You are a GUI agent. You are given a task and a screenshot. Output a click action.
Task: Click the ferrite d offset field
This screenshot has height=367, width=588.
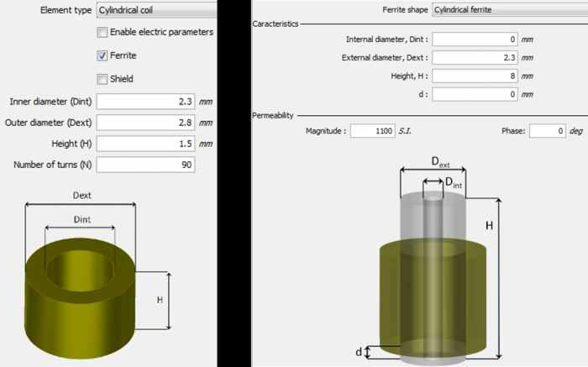(475, 94)
